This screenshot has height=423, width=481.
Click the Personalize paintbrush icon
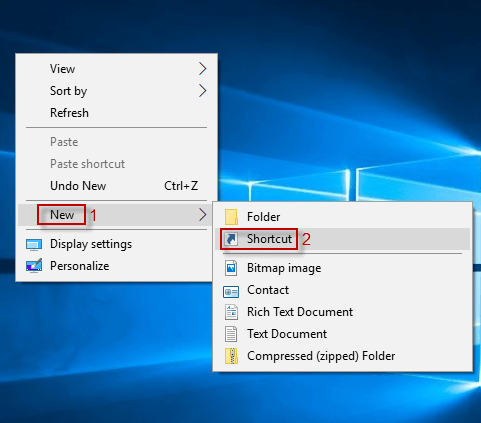tap(34, 266)
